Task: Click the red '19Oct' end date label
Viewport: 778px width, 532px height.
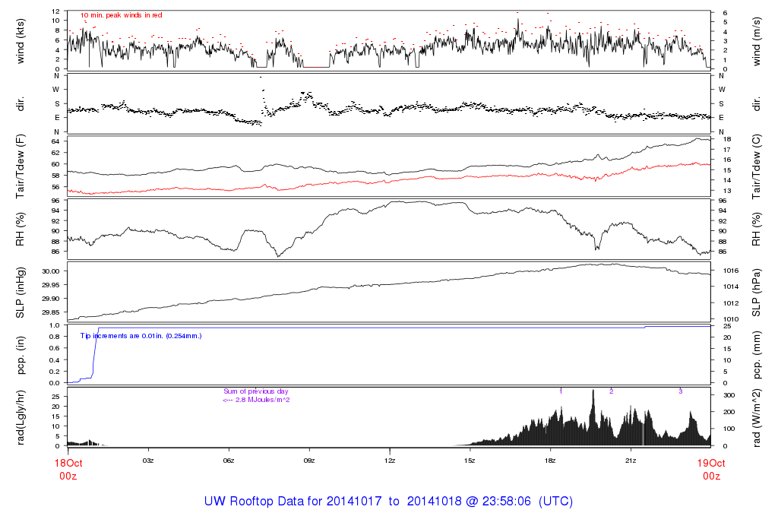Action: tap(711, 463)
